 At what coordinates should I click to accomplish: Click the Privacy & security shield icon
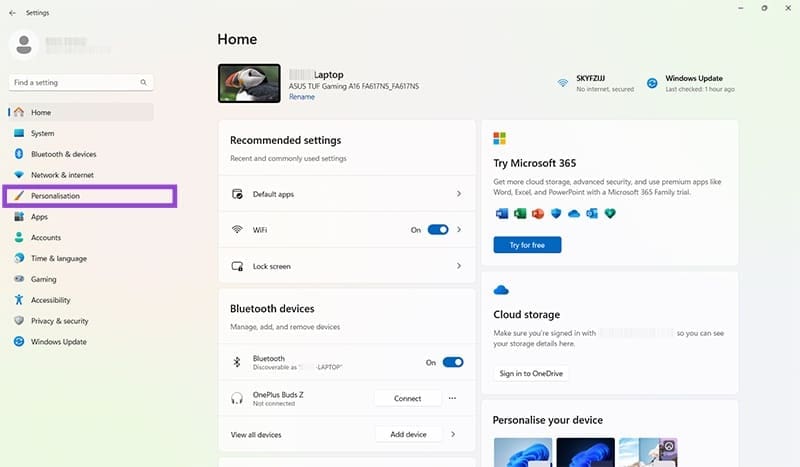tap(19, 321)
